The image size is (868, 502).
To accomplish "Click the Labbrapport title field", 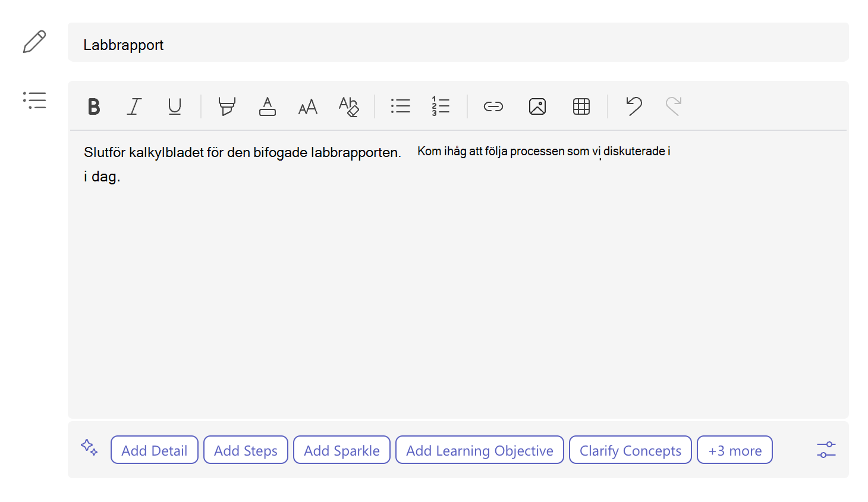I will click(458, 42).
